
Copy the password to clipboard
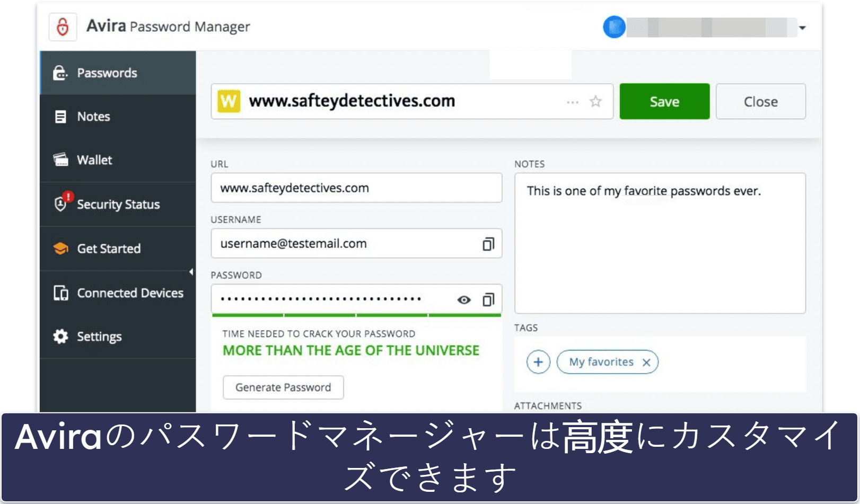488,299
